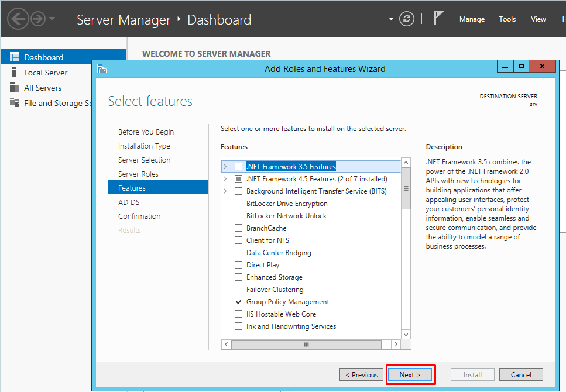Expand Background Intelligent Transfer Service node

[225, 191]
